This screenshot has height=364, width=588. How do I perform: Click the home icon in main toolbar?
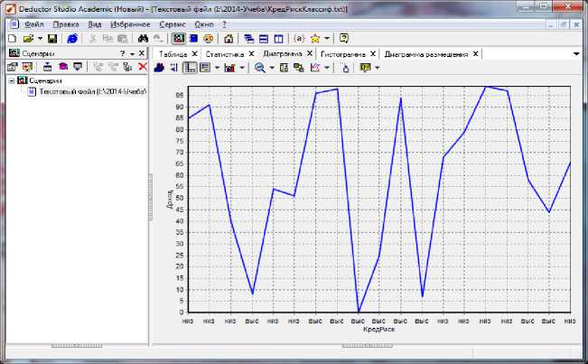coord(229,39)
